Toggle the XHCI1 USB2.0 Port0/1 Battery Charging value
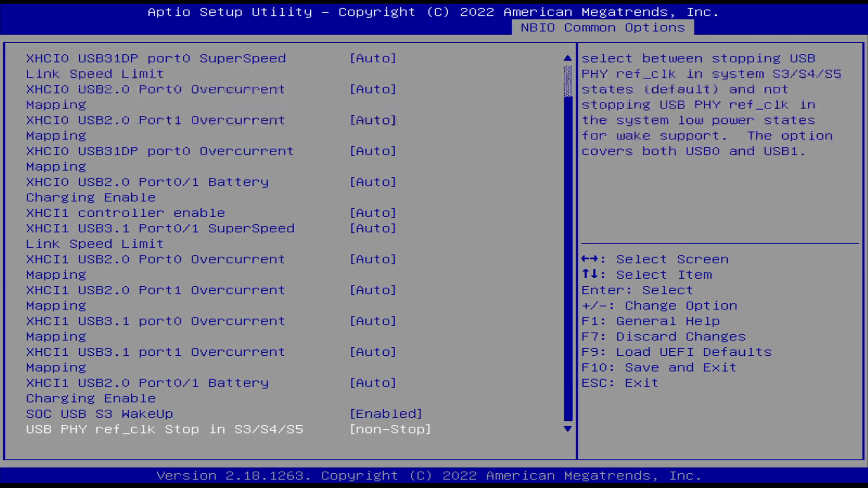Viewport: 868px width, 488px height. pos(373,383)
